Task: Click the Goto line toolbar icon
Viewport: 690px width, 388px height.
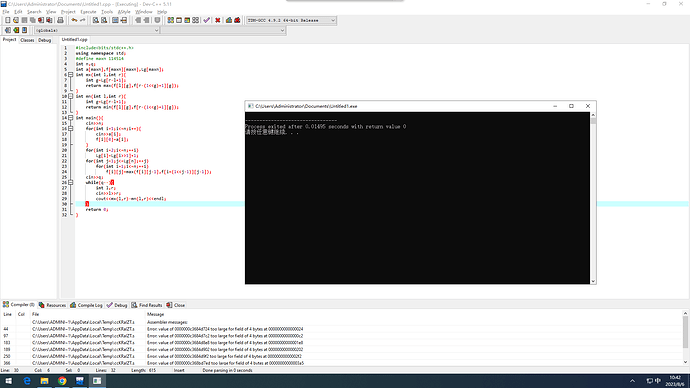Action: click(x=124, y=20)
